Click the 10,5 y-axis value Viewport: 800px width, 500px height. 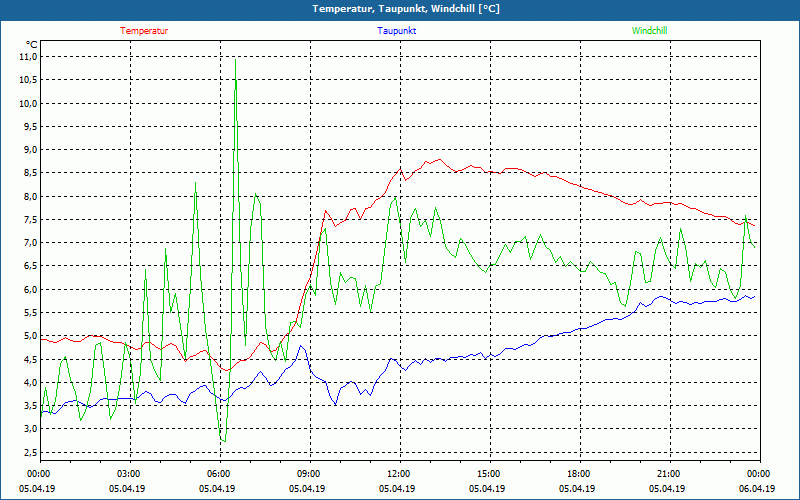(x=29, y=80)
